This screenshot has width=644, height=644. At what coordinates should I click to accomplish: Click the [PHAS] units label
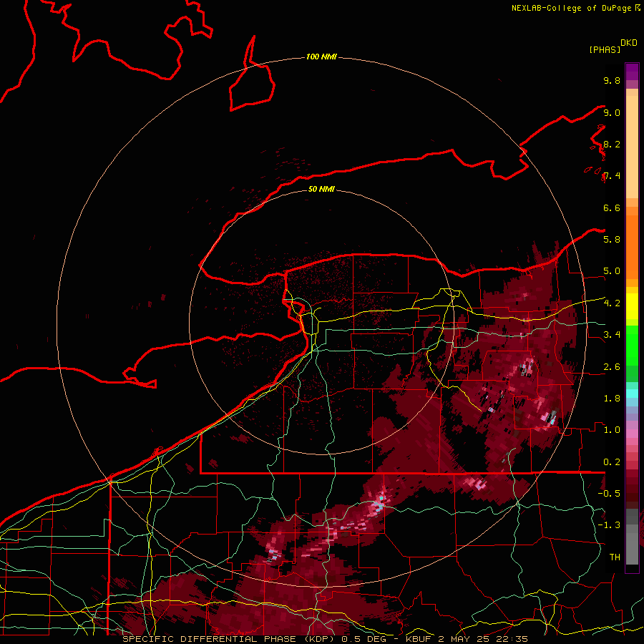tap(605, 49)
